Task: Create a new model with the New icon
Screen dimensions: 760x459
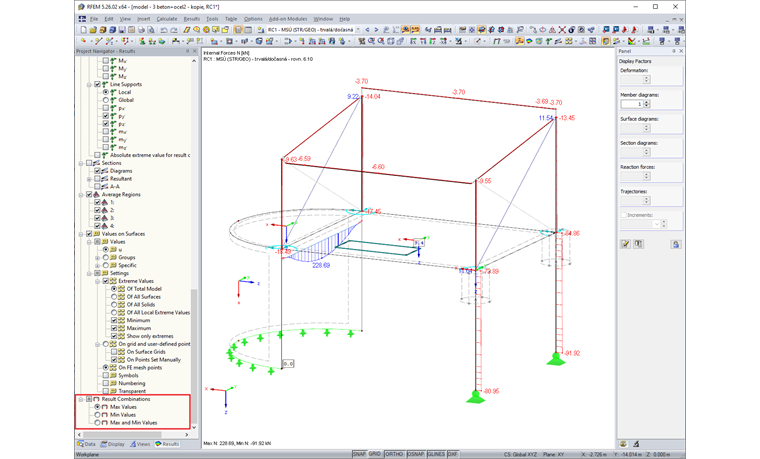Action: (x=83, y=30)
